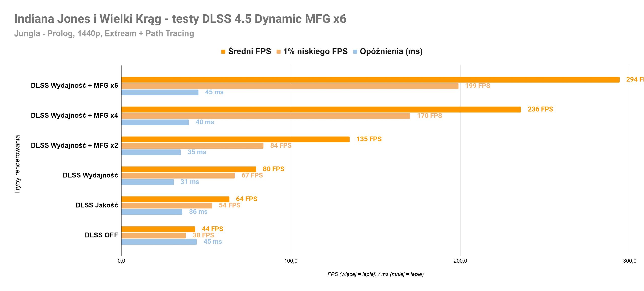Image resolution: width=644 pixels, height=291 pixels.
Task: Click the MFG x6 1% low FPS bar
Action: tap(290, 86)
